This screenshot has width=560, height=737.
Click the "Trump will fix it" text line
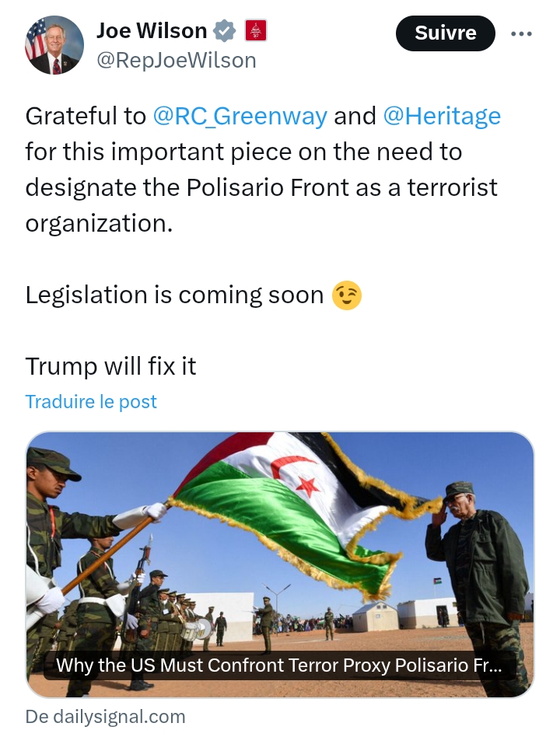click(110, 366)
